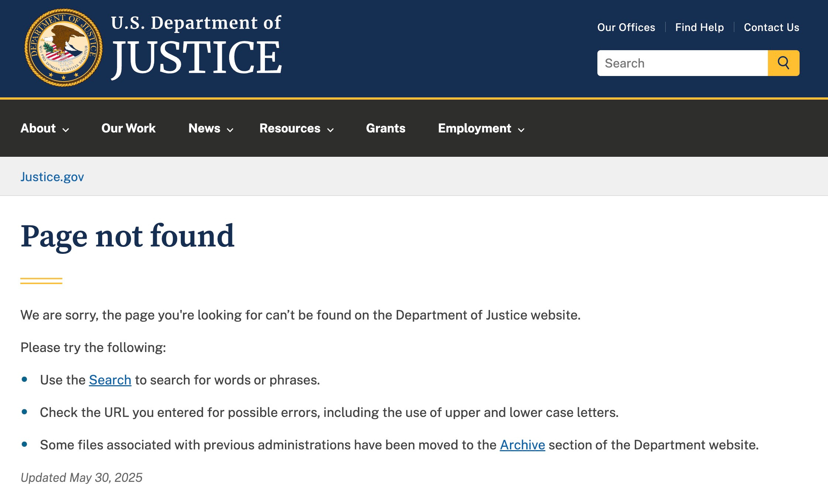Select Grants in the navigation bar
This screenshot has width=828, height=504.
(386, 128)
